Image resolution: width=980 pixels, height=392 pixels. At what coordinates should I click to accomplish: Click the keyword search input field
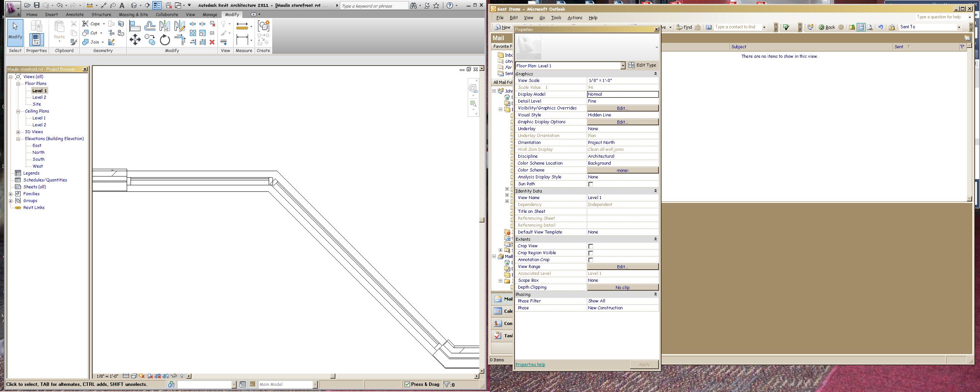click(374, 6)
